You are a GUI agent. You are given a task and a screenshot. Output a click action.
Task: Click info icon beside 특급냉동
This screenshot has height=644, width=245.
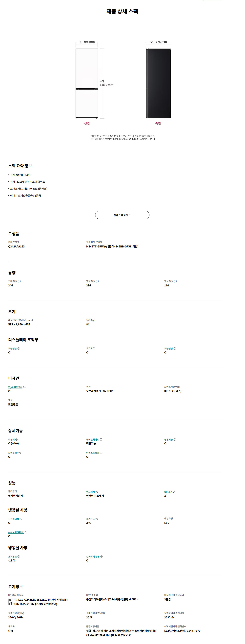[x=19, y=348]
